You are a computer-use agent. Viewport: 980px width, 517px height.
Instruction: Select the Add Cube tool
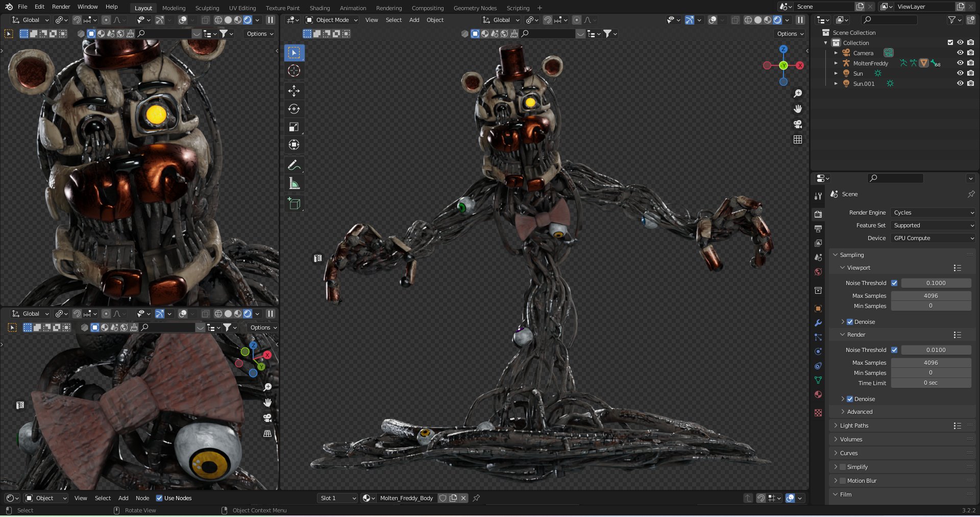coord(294,203)
